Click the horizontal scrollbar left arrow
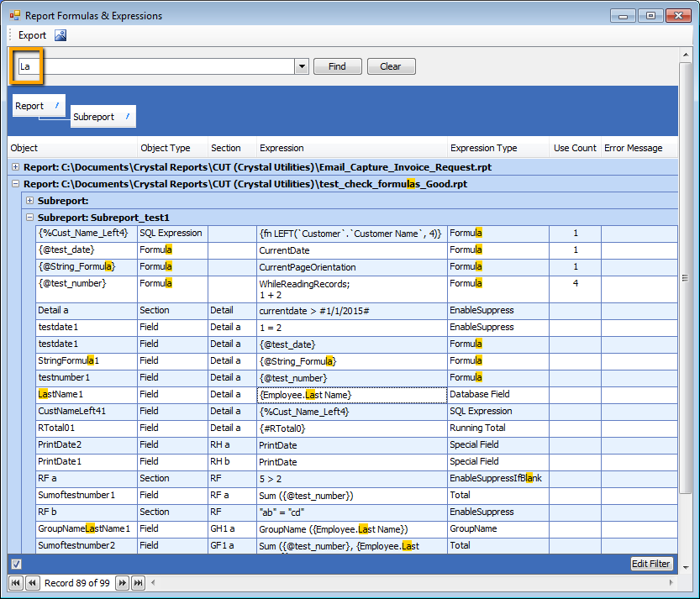Viewport: 700px width, 599px height. pyautogui.click(x=153, y=582)
